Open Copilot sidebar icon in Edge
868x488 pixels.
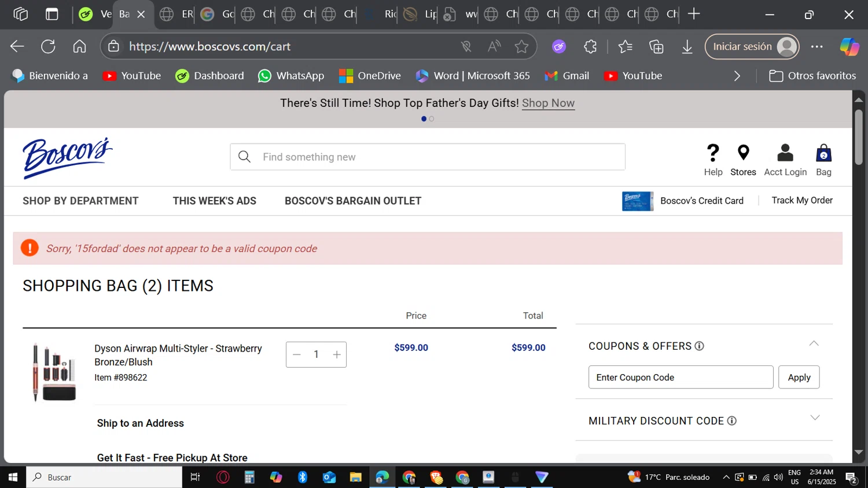coord(849,47)
